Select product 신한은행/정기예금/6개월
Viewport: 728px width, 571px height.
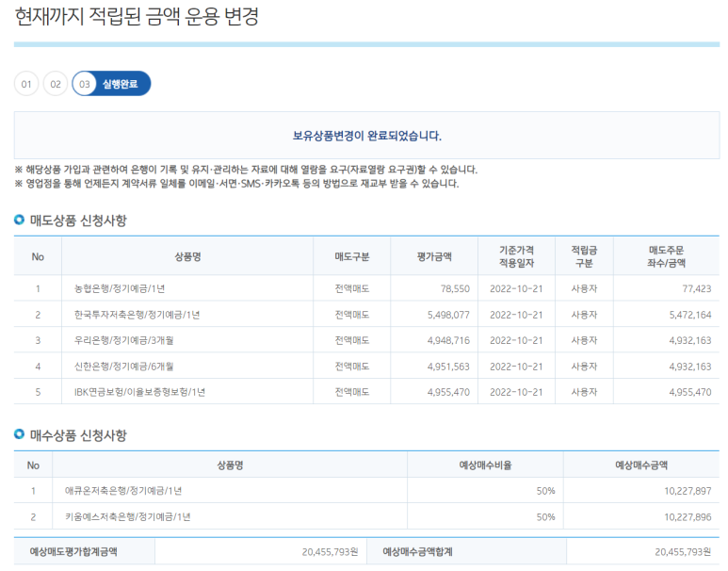coord(124,367)
